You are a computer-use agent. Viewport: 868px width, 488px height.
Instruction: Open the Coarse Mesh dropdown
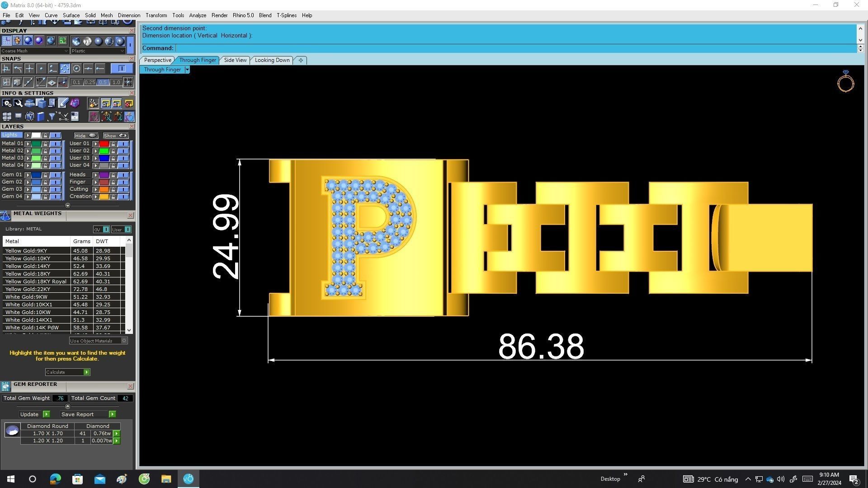click(x=35, y=51)
